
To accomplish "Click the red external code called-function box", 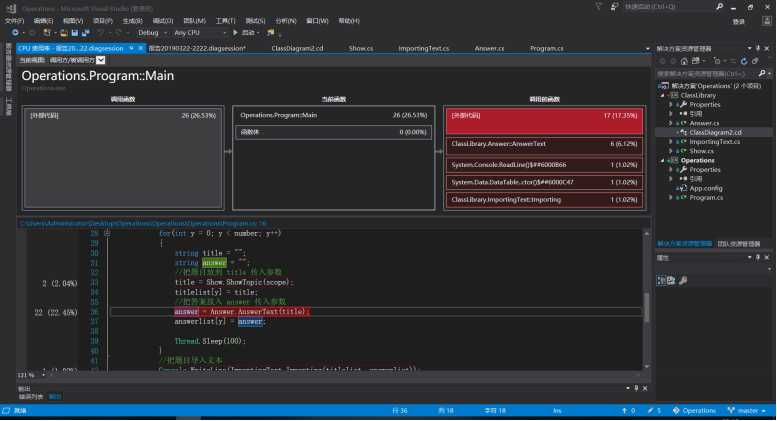I will pos(545,121).
